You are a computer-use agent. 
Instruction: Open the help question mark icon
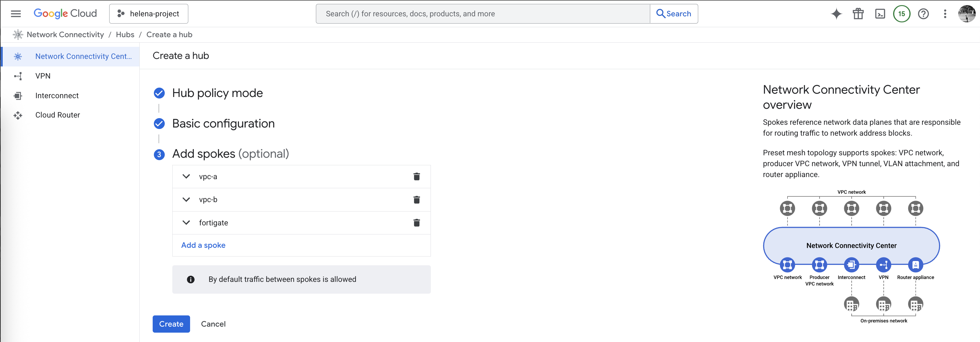[x=923, y=14]
